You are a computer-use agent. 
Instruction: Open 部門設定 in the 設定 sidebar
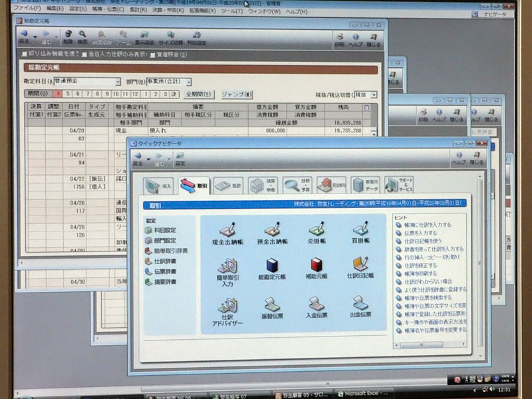(x=161, y=240)
